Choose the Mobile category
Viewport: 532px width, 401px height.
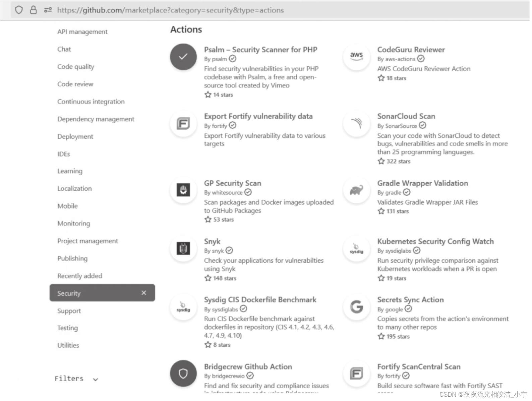tap(67, 206)
